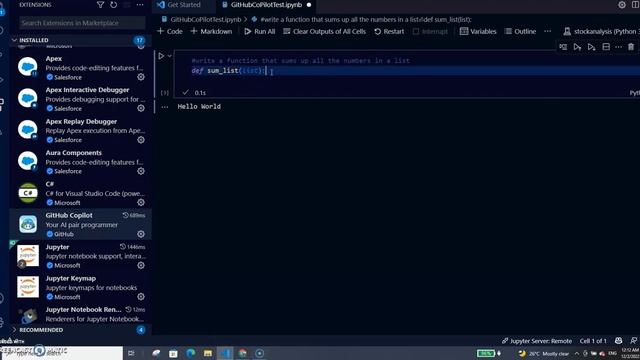Screen dimensions: 640x360
Task: Open the cell output ellipsis menu
Action: [164, 107]
